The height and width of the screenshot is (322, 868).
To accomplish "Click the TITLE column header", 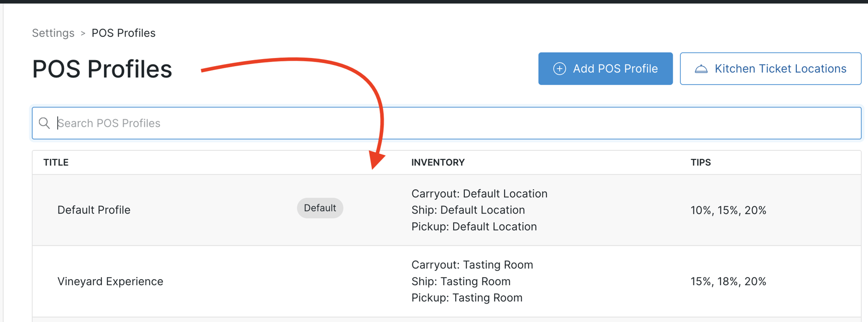I will (56, 163).
